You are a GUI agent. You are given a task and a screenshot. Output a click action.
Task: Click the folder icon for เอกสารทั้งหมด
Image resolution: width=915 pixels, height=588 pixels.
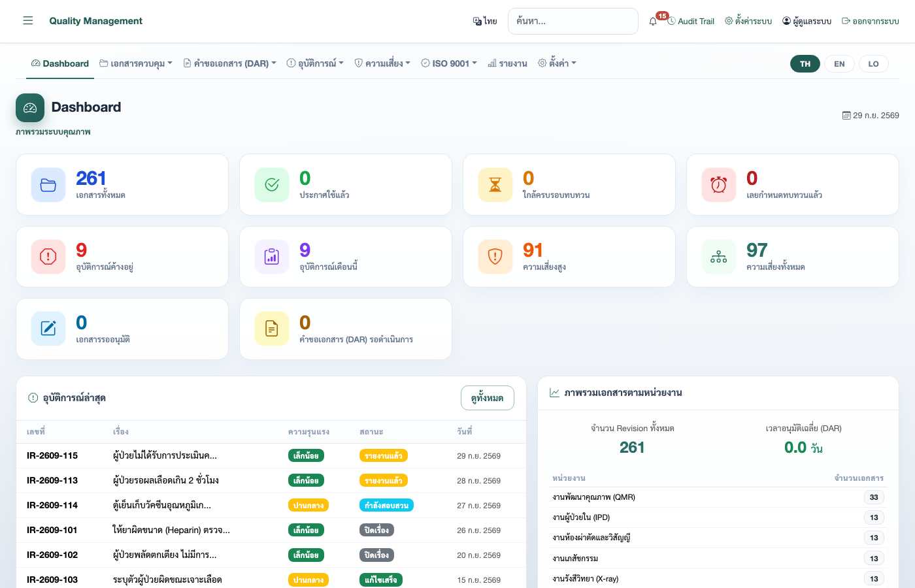(48, 185)
